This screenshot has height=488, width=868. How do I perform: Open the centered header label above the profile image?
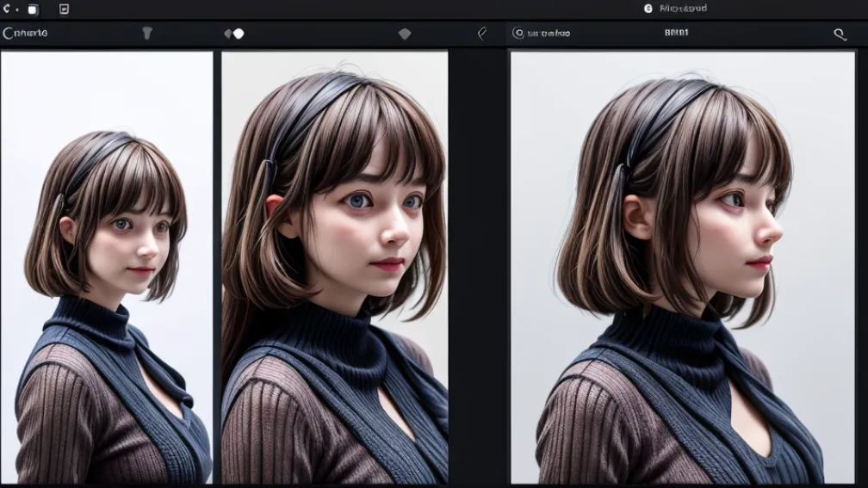[x=677, y=34]
